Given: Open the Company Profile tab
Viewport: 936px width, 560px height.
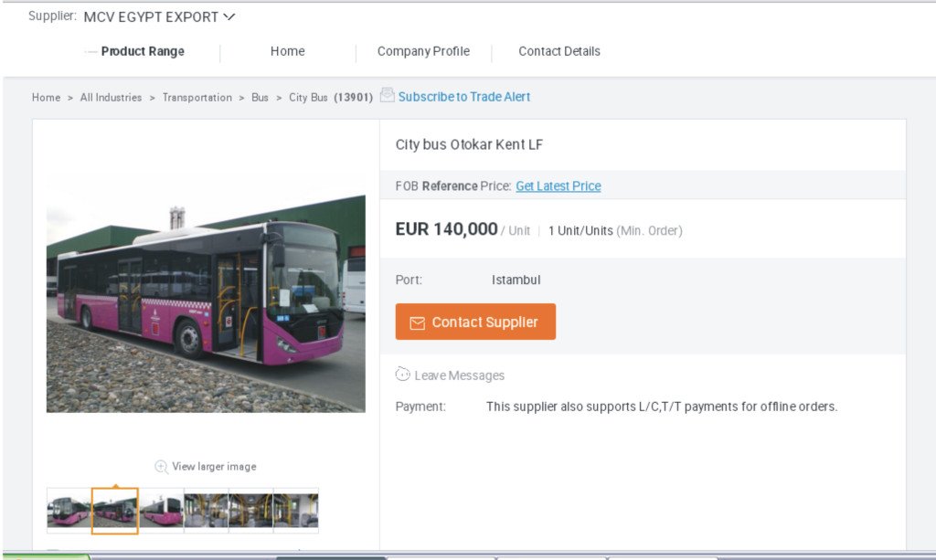Looking at the screenshot, I should (423, 51).
